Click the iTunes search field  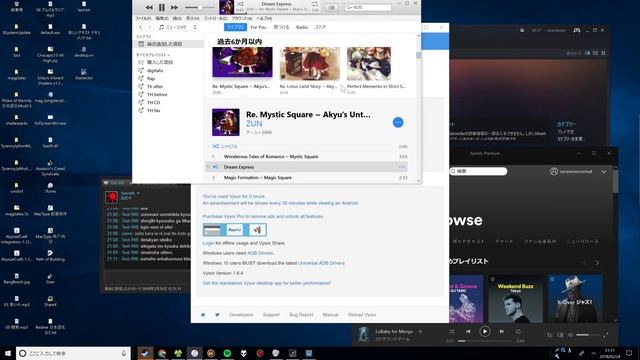click(x=368, y=7)
